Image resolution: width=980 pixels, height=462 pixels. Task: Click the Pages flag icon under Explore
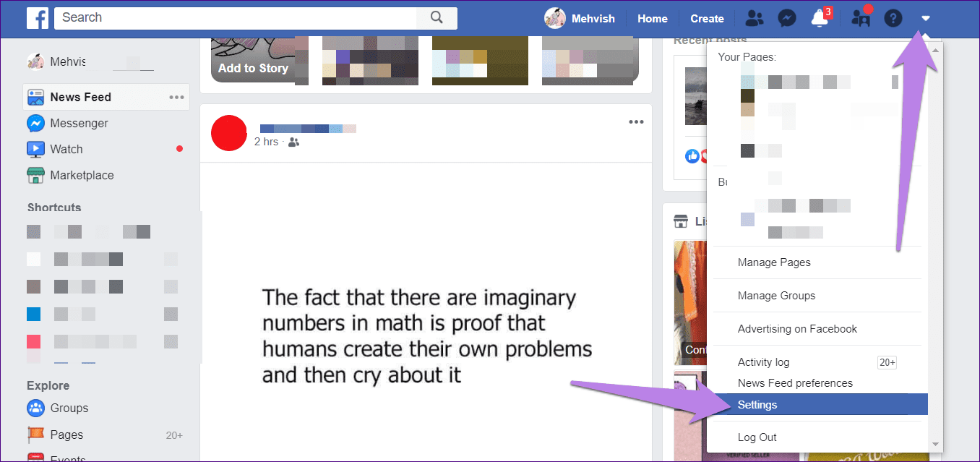pyautogui.click(x=36, y=435)
